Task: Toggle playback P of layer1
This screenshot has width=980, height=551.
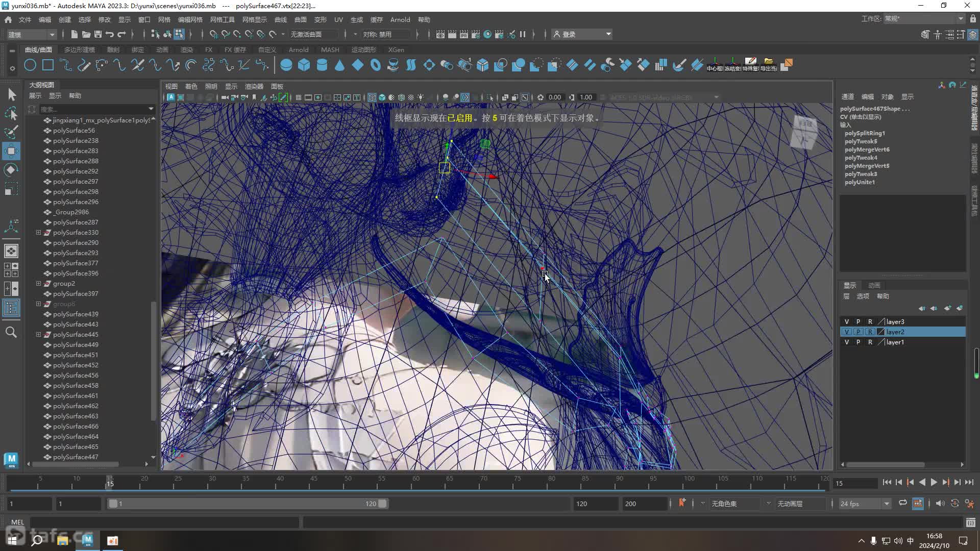Action: [x=859, y=342]
